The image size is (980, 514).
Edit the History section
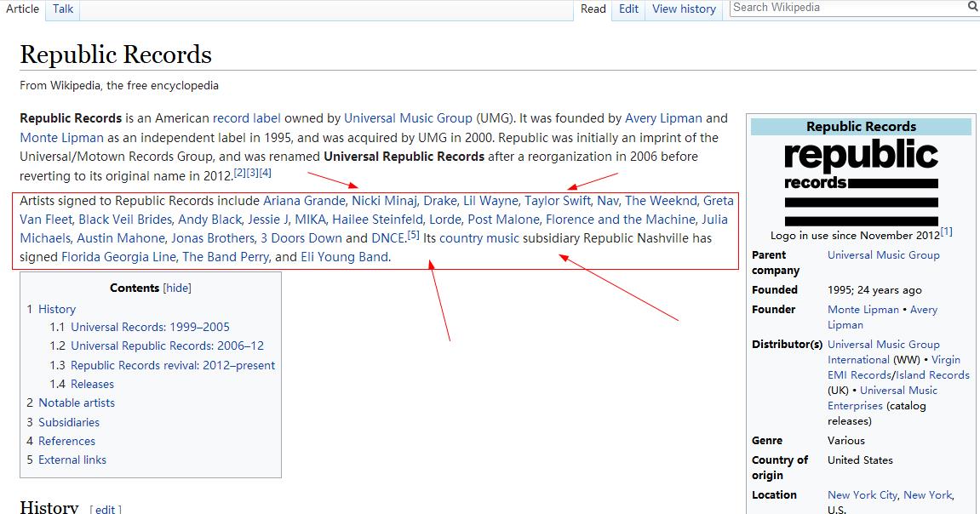click(105, 509)
